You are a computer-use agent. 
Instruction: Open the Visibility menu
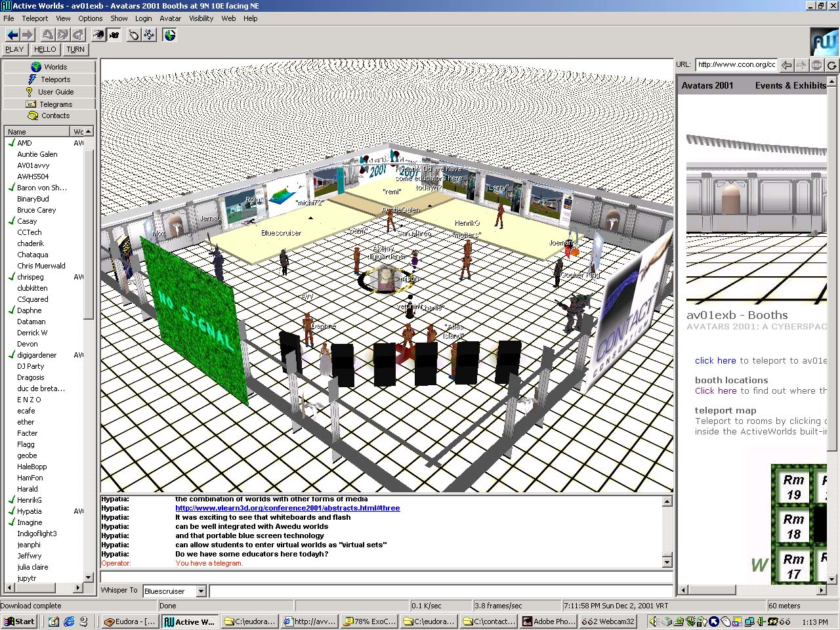pyautogui.click(x=201, y=18)
